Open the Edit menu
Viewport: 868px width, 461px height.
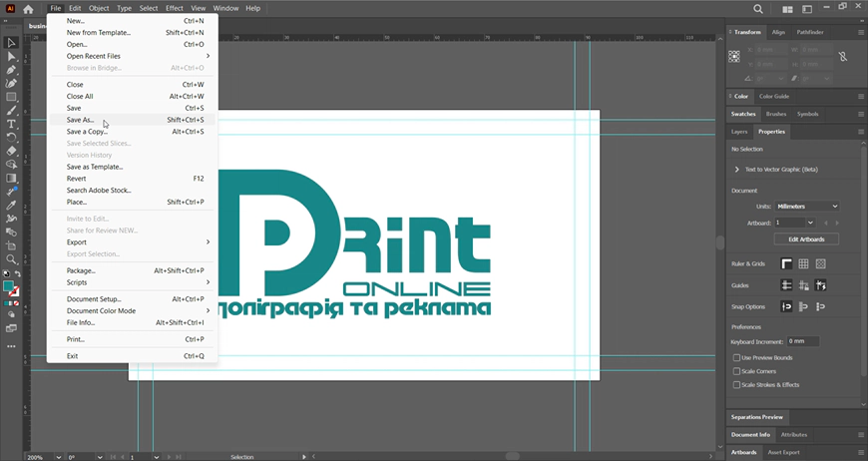coord(75,8)
